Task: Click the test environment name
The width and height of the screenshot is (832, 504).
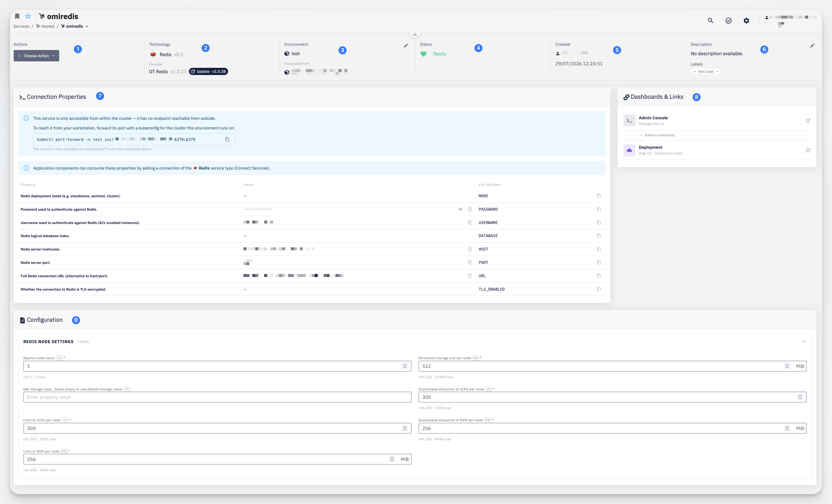Action: click(x=295, y=54)
